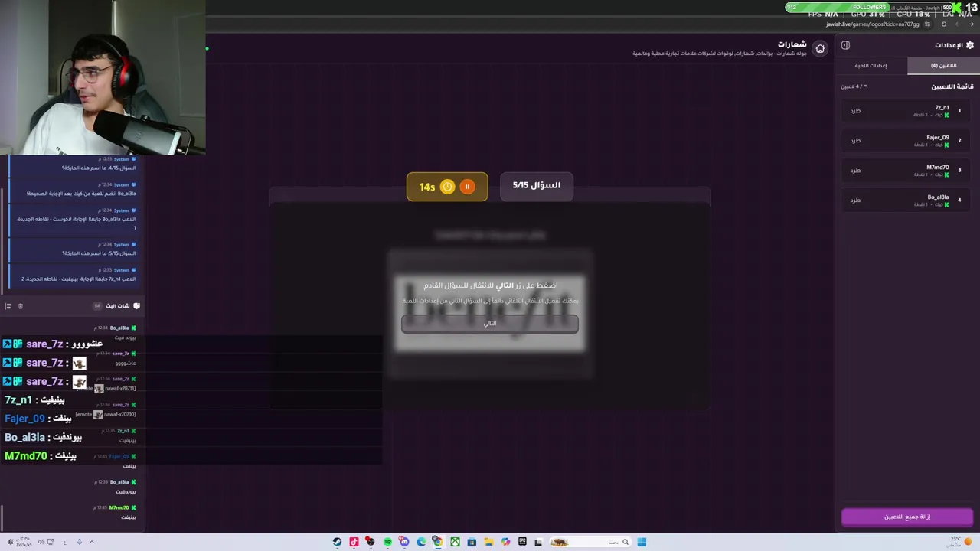Click the stream chat bubble icon

pyautogui.click(x=136, y=306)
